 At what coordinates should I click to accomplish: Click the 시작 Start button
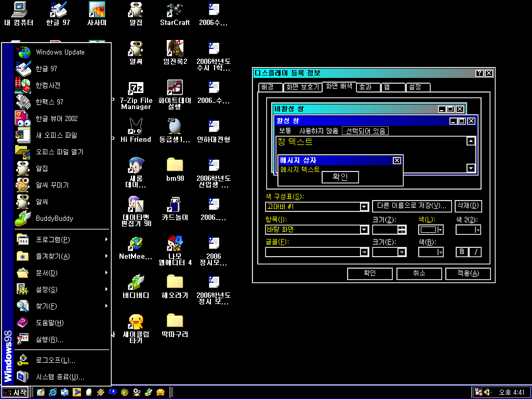click(15, 393)
